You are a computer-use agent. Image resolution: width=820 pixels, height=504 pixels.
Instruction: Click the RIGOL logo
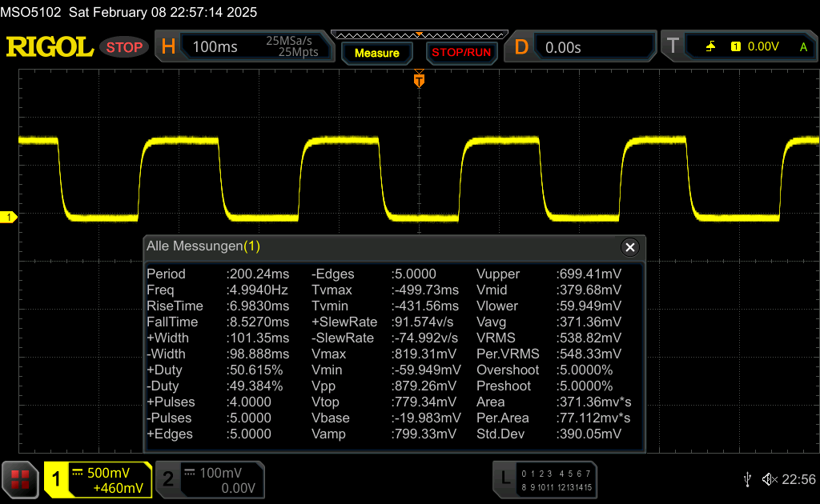click(x=50, y=47)
